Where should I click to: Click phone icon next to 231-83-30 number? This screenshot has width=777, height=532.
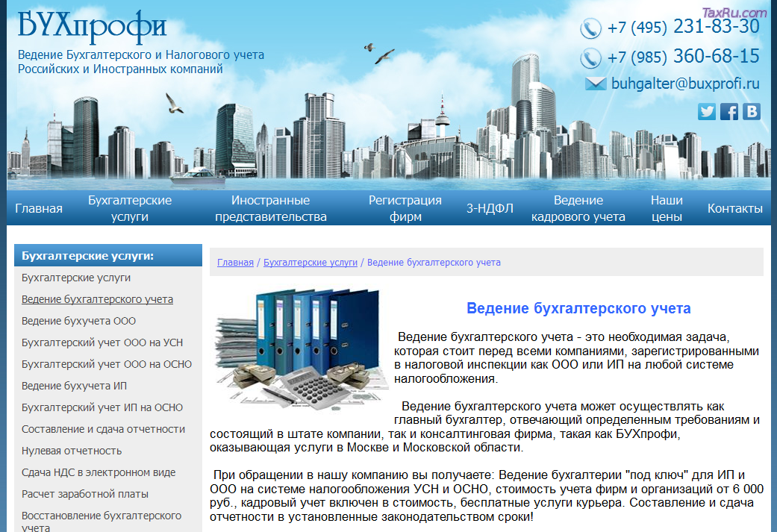pos(590,28)
